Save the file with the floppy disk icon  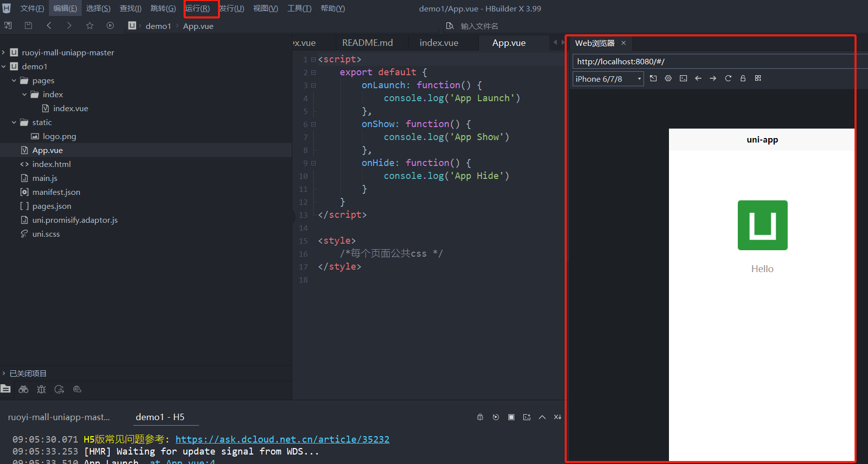[28, 25]
